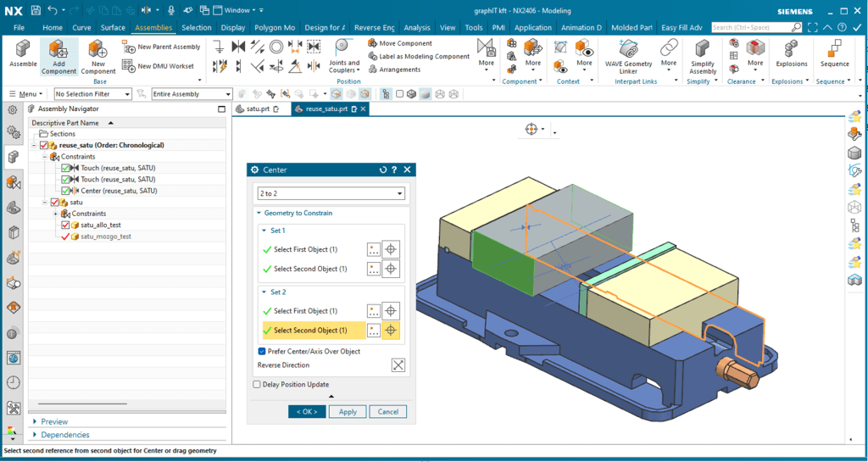Toggle the satu_allo_test component checkbox
Screen dimensions: 868x462
65,225
